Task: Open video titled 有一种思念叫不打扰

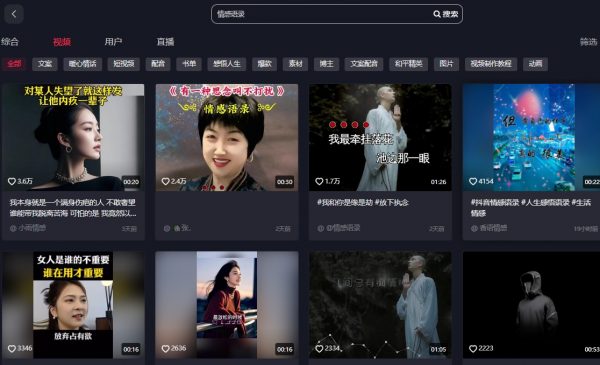Action: coord(227,137)
